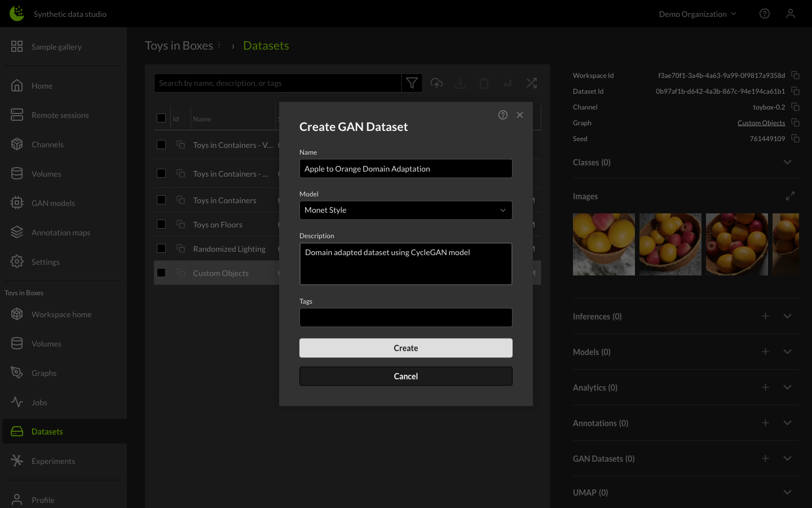This screenshot has height=508, width=812.
Task: Click the first apple basket image thumbnail
Action: click(603, 244)
